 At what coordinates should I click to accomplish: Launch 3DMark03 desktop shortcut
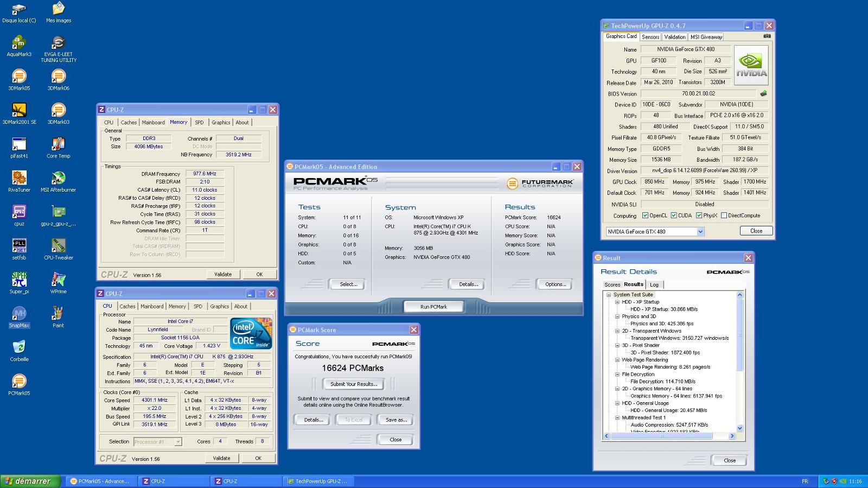pyautogui.click(x=59, y=114)
